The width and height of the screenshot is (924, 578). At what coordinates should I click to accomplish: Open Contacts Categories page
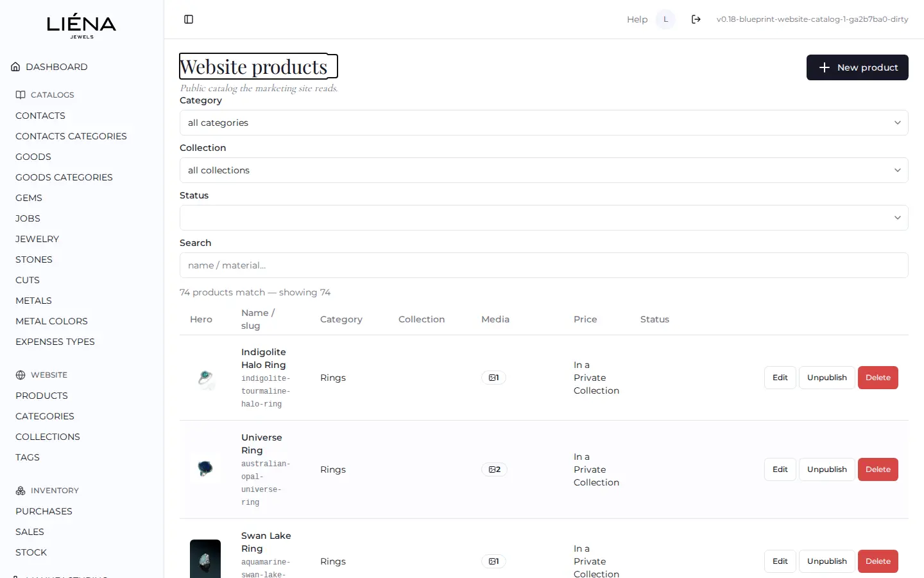71,136
